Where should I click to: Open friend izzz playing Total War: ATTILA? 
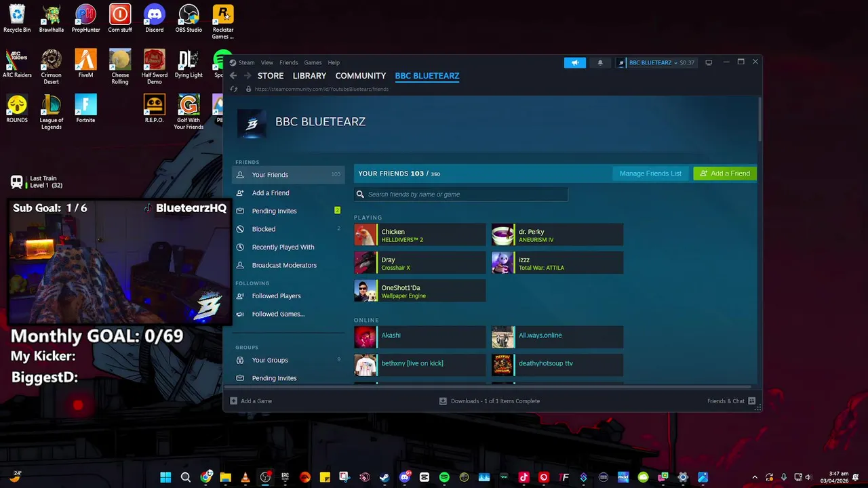point(557,263)
